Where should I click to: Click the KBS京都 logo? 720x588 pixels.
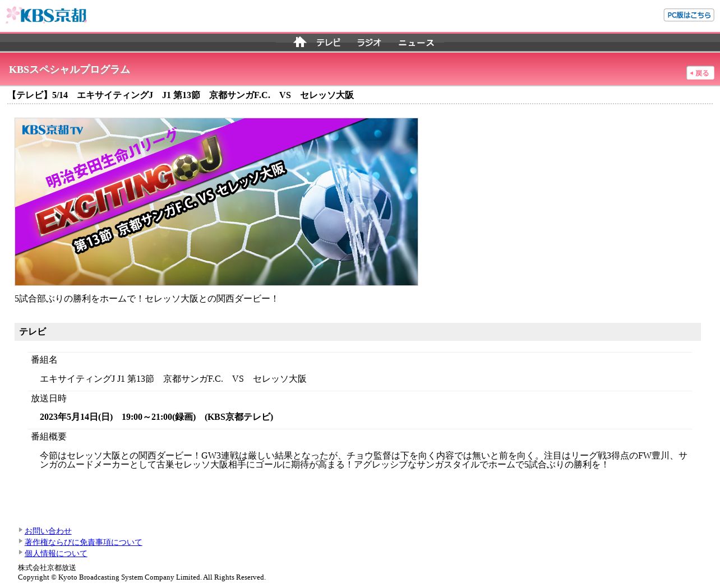pyautogui.click(x=46, y=15)
